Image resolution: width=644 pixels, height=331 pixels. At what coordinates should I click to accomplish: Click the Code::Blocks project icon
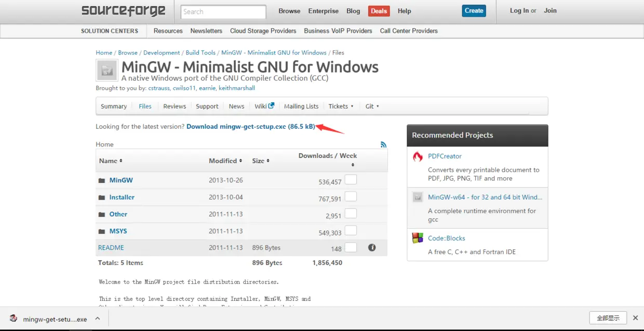pos(418,239)
